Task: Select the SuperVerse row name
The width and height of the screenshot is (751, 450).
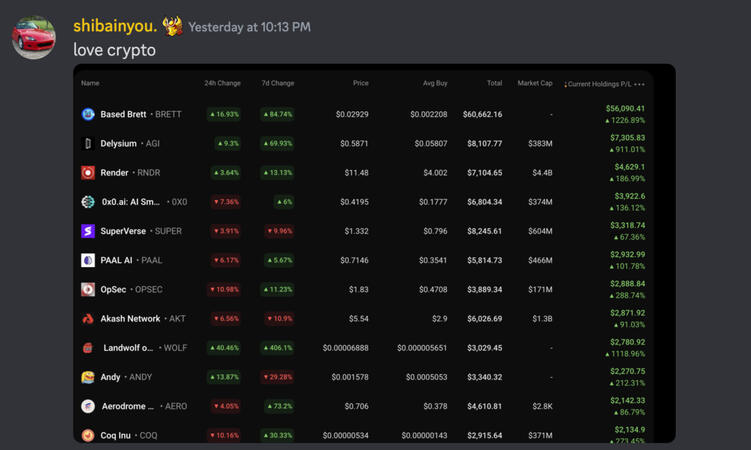Action: [123, 231]
